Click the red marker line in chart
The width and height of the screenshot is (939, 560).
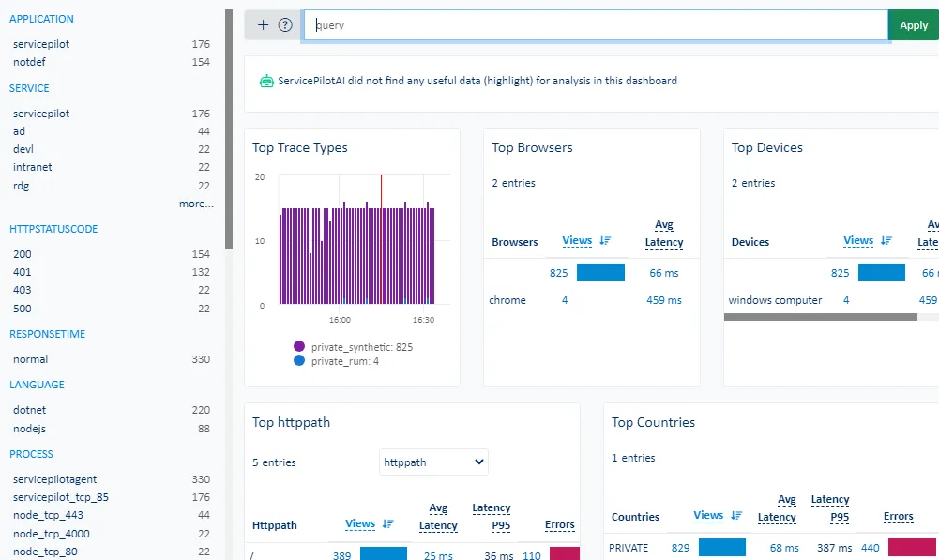click(x=381, y=239)
